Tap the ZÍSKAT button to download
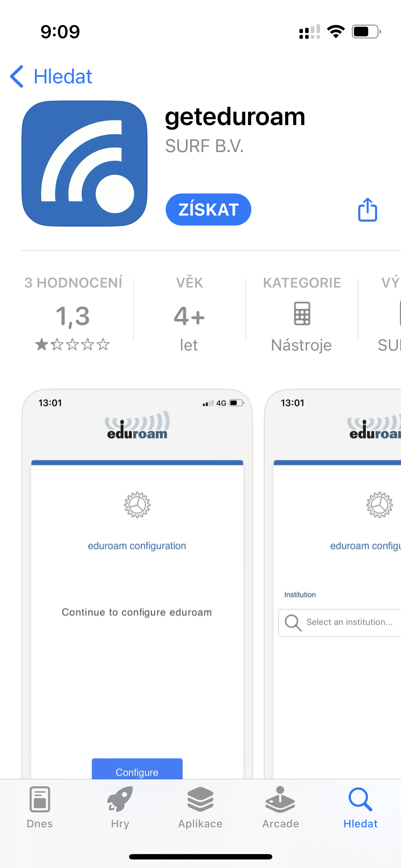This screenshot has height=868, width=401. 209,210
